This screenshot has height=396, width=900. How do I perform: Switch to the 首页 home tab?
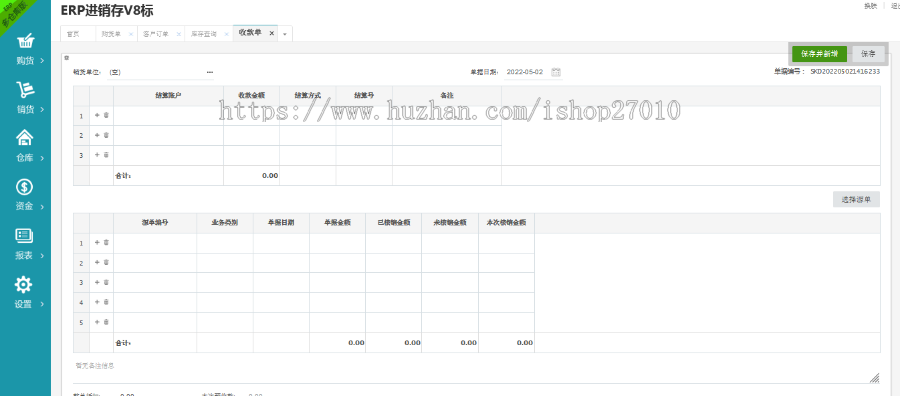73,34
